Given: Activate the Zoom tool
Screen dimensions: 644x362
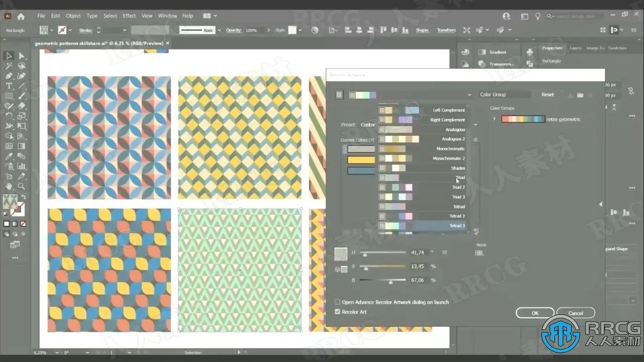Looking at the screenshot, I should 22,187.
